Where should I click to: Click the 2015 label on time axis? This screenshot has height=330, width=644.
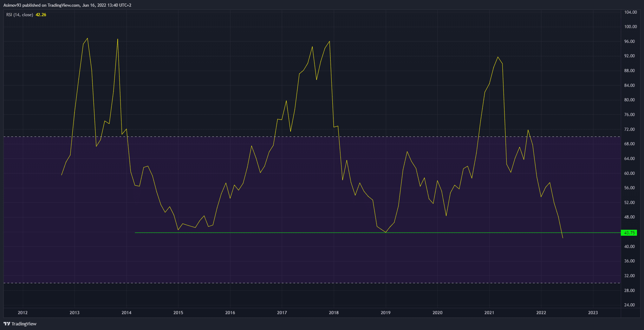tap(178, 312)
